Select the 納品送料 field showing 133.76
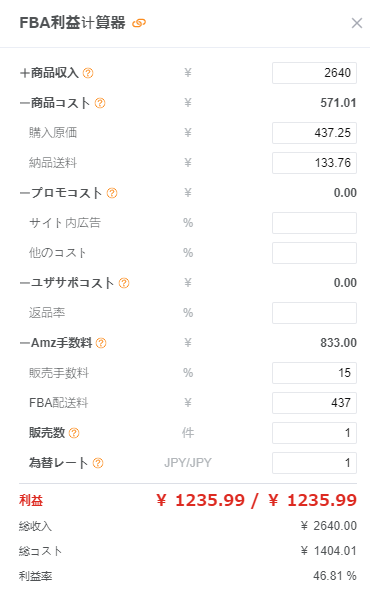The height and width of the screenshot is (597, 370). pos(314,163)
